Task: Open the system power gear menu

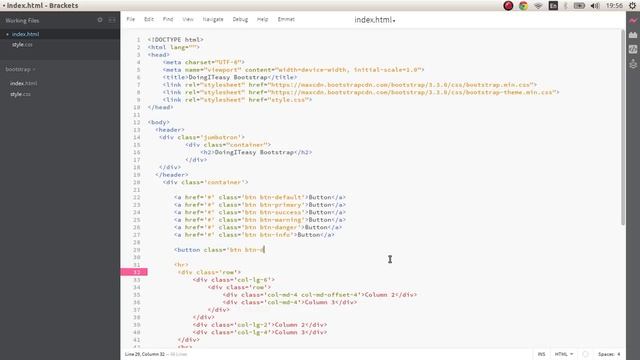Action: (632, 6)
